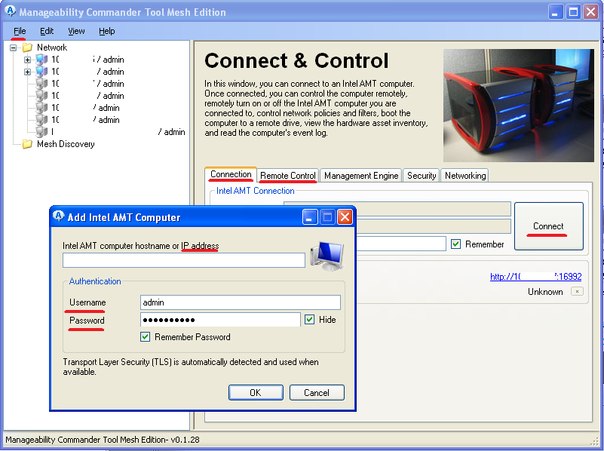Screen dimensions: 604x451
Task: Open the Help menu
Action: (x=107, y=31)
